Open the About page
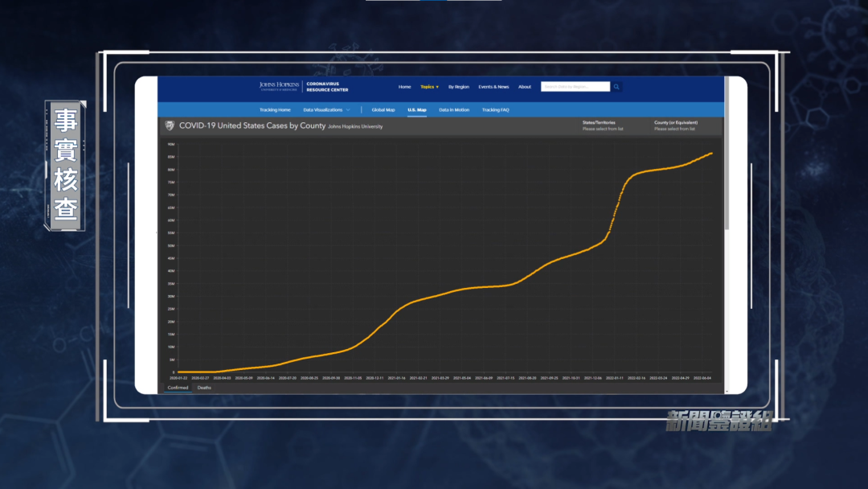 click(524, 87)
